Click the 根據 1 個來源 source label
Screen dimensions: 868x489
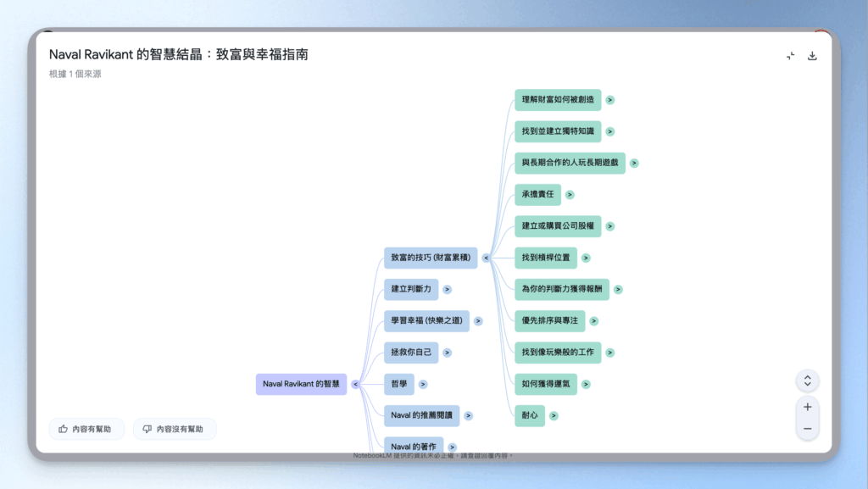pyautogui.click(x=75, y=74)
